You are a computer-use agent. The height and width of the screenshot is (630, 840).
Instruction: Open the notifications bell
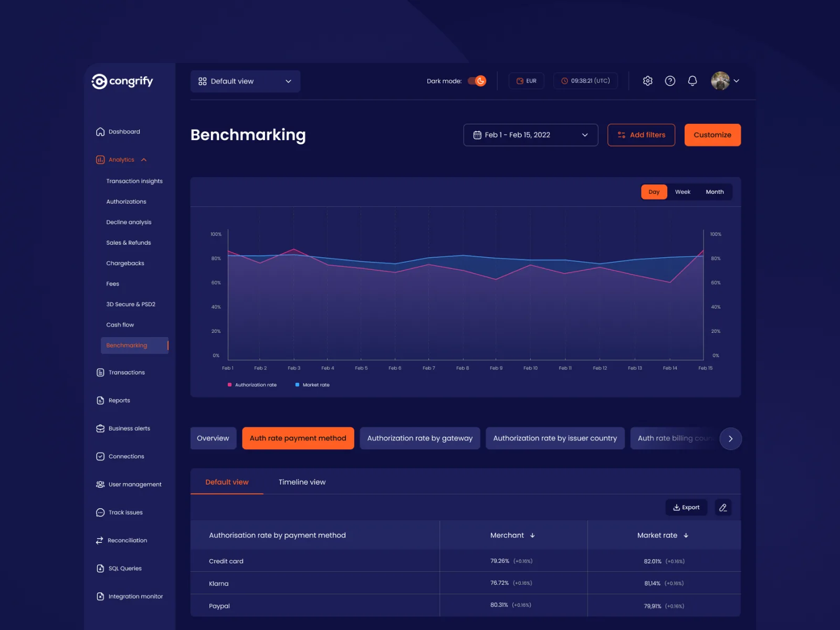coord(692,81)
